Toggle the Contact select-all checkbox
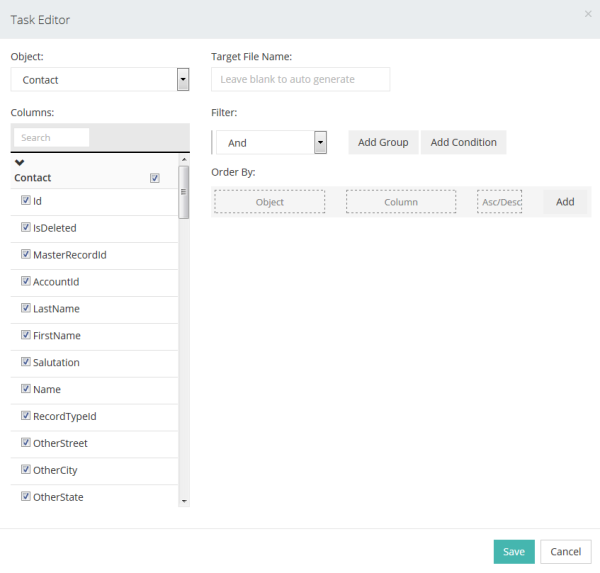The image size is (600, 573). [x=154, y=178]
